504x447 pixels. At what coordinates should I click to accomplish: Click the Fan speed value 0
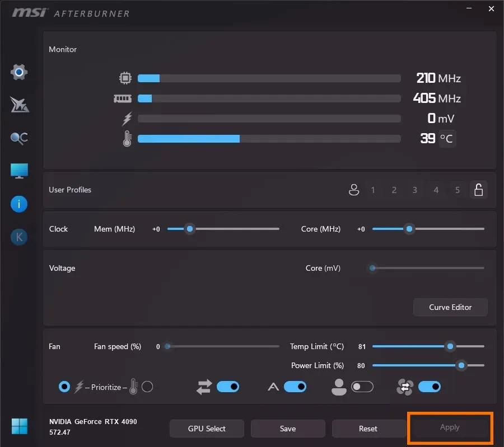pyautogui.click(x=158, y=346)
